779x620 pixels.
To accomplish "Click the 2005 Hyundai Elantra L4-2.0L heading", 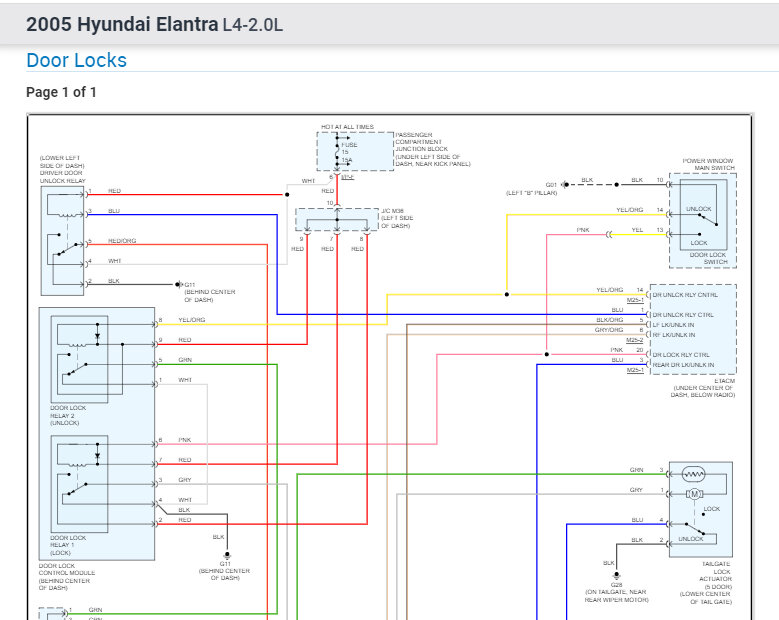I will (x=155, y=24).
